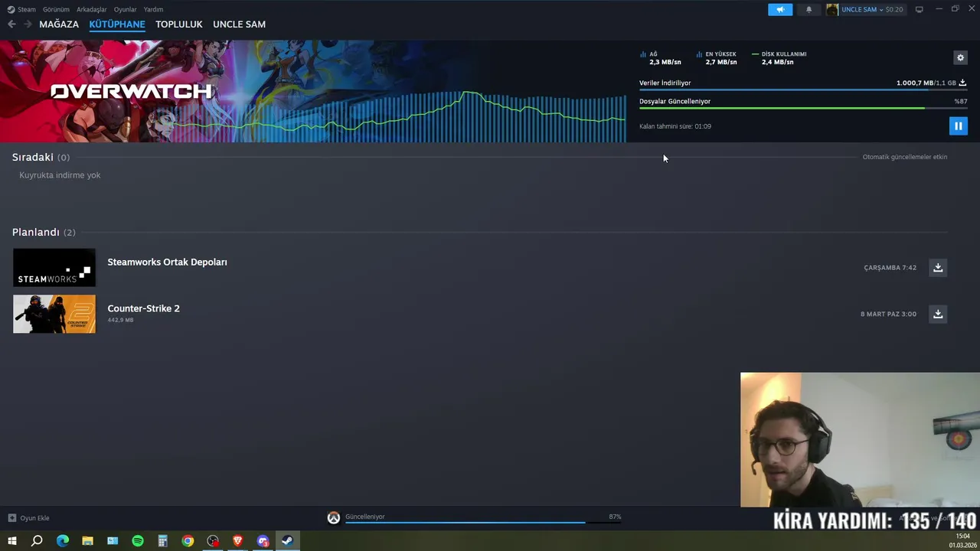Click the download icon beside 1,1 GB

pyautogui.click(x=962, y=83)
